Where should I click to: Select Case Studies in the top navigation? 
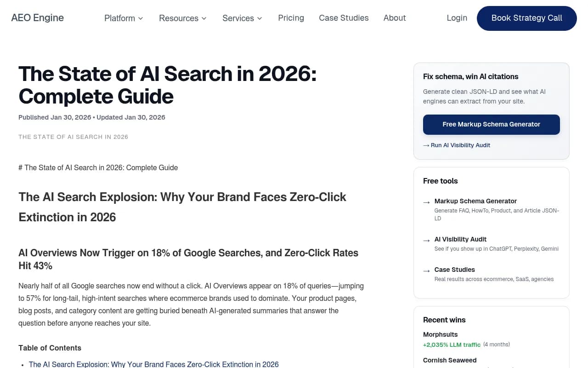[x=344, y=18]
